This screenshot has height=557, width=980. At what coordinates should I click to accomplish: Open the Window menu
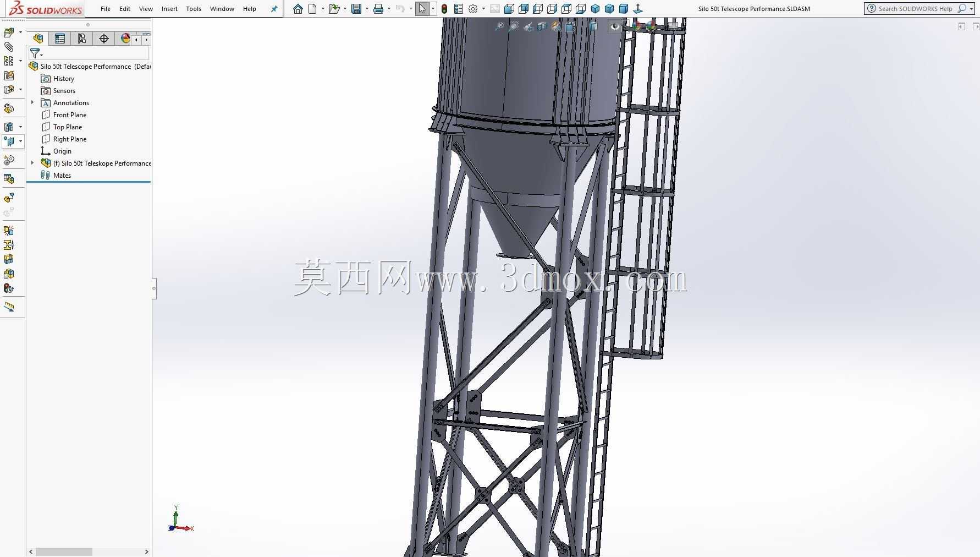222,9
